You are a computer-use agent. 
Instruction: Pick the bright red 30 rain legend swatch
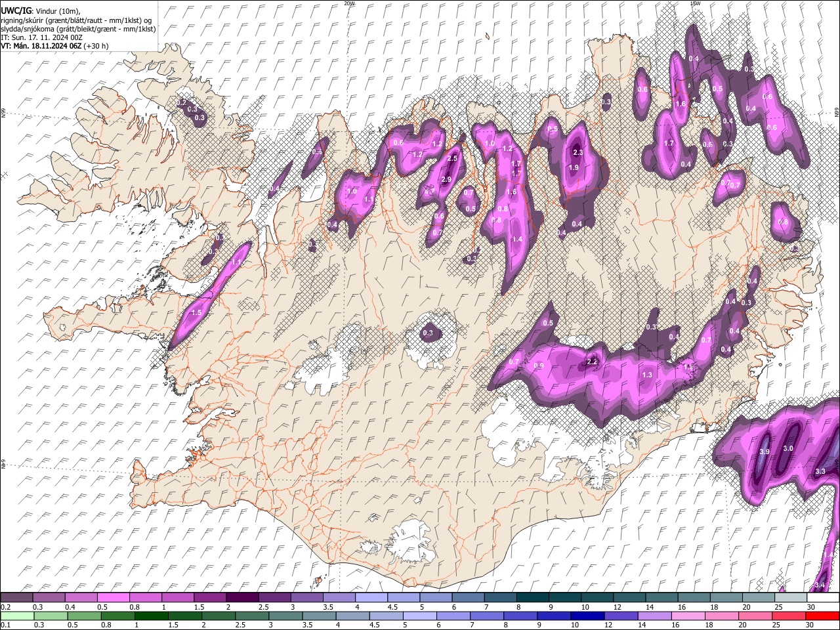822,616
